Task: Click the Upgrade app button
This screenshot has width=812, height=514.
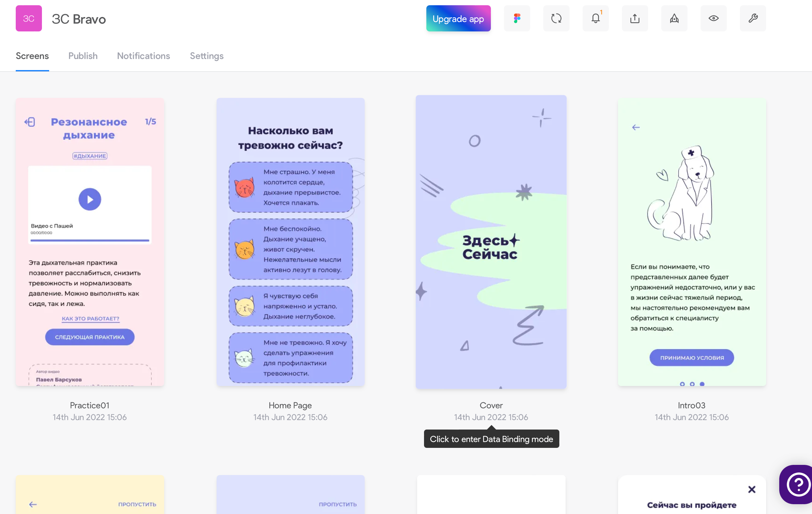Action: coord(458,19)
